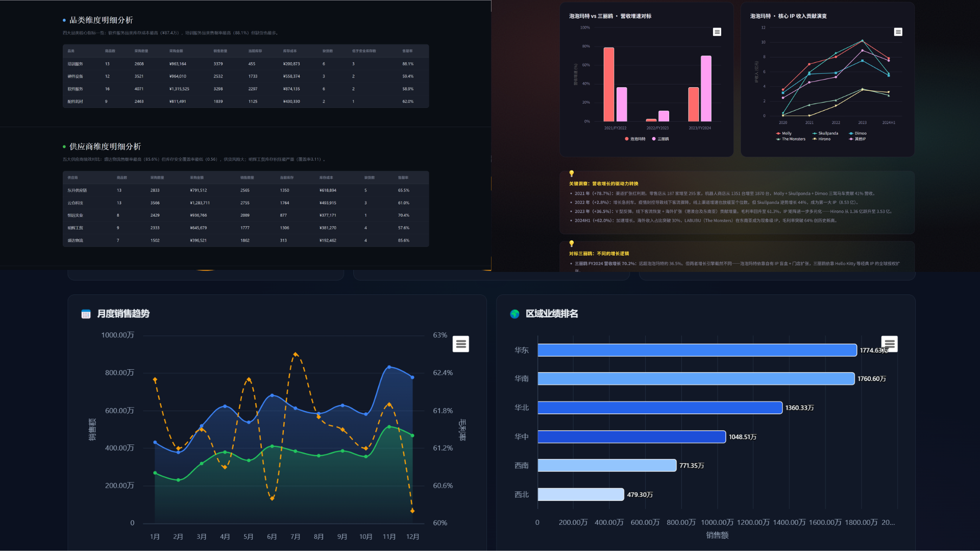
Task: Click the 华东 bar in regional ranking
Action: (697, 350)
